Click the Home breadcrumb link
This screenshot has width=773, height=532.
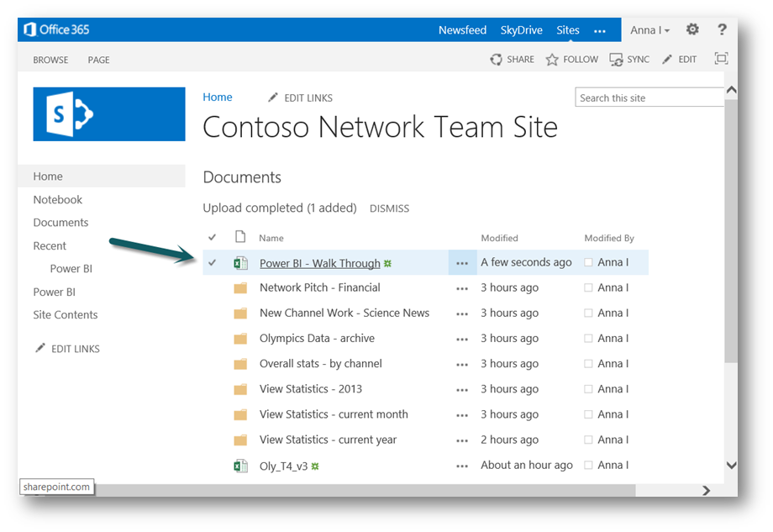pos(218,97)
